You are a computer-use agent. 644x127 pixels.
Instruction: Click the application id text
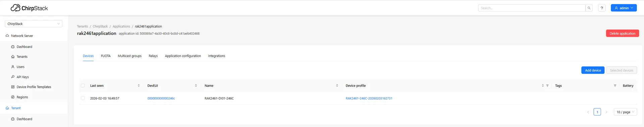(x=159, y=34)
